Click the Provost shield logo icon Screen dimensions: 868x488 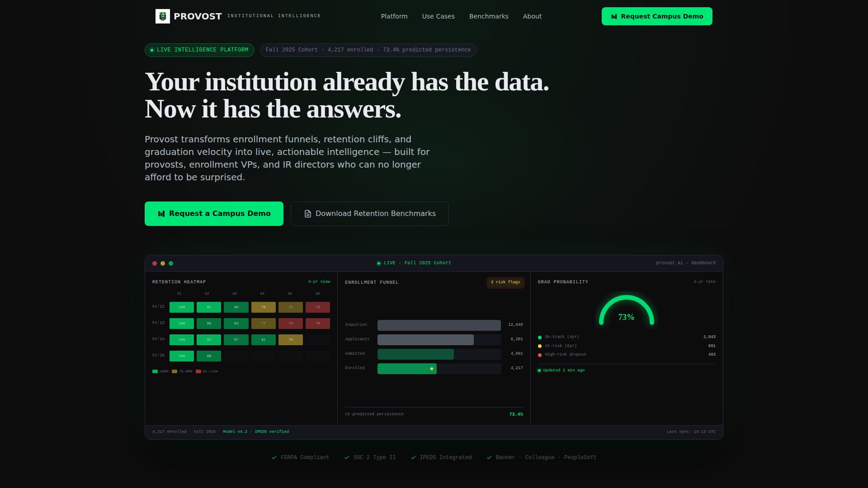pos(163,16)
